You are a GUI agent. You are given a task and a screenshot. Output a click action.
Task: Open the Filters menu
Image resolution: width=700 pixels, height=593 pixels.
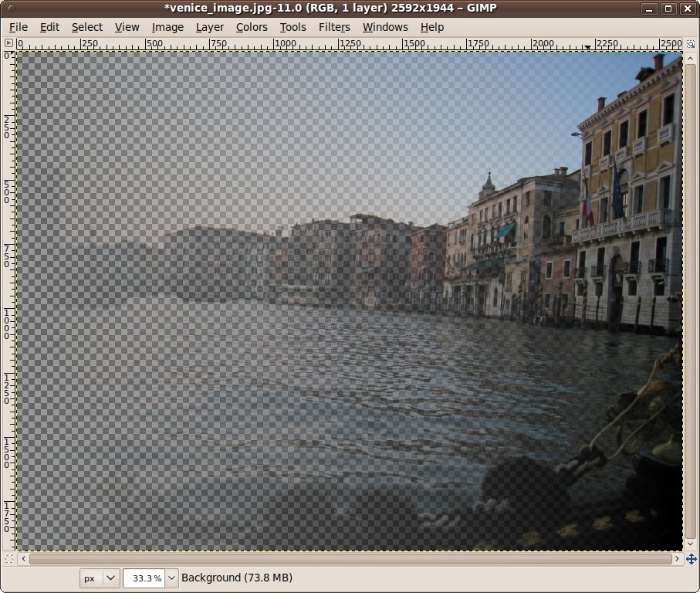click(334, 27)
